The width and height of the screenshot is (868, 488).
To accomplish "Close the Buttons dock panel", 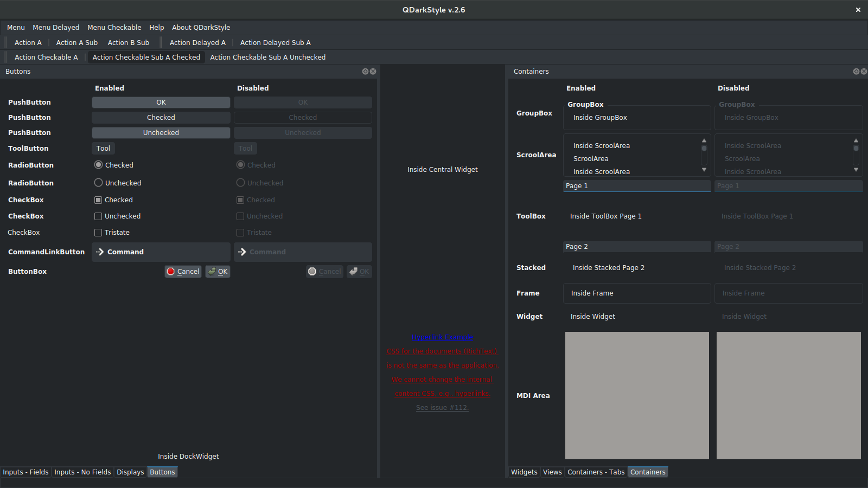I will (x=373, y=72).
